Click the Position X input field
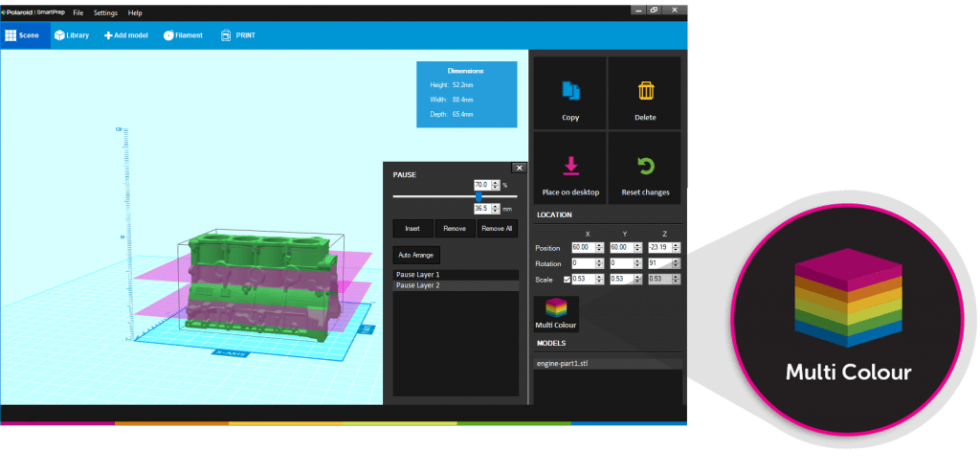Viewport: 980px width, 474px height. pyautogui.click(x=584, y=248)
